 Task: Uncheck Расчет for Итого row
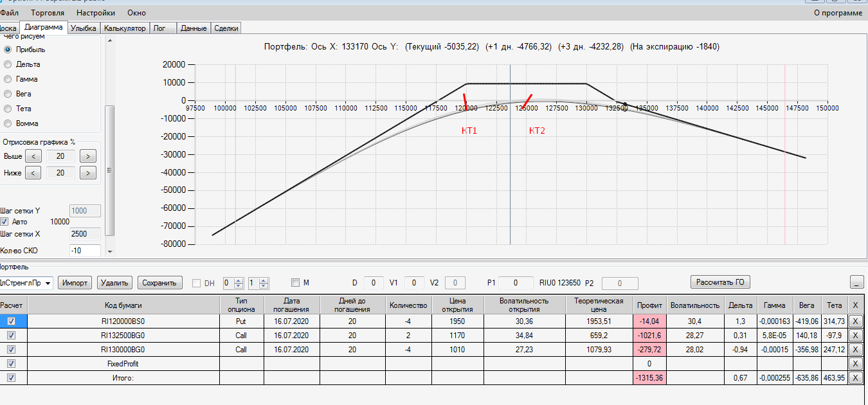(x=12, y=378)
